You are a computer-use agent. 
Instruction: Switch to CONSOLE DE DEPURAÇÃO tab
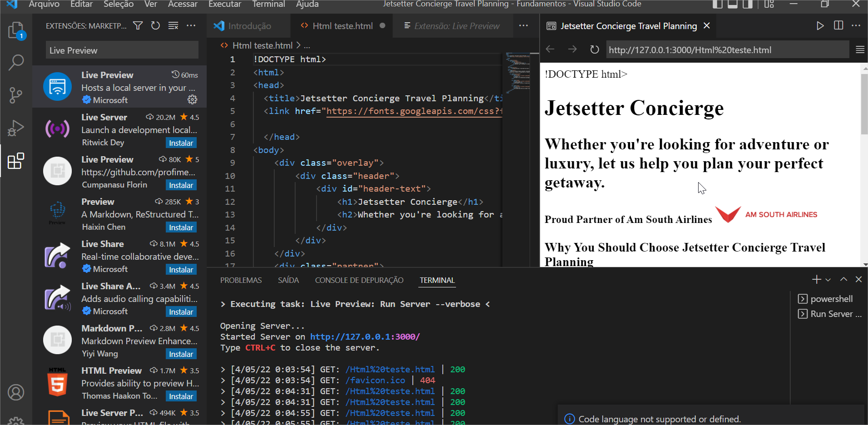tap(359, 280)
